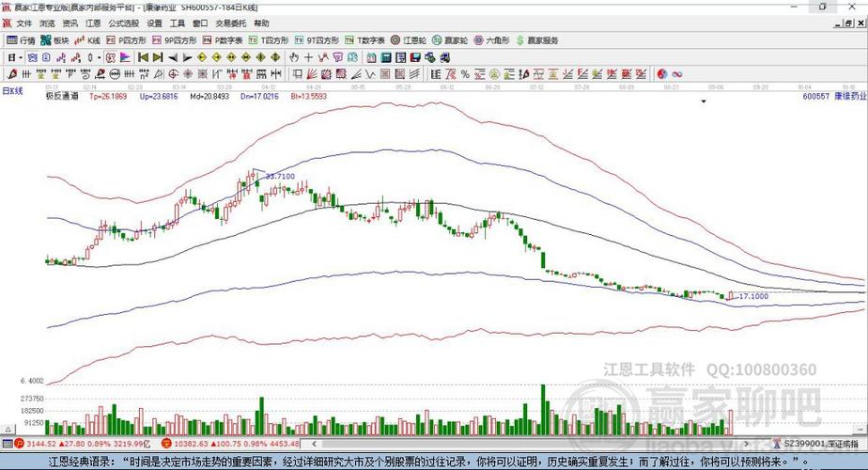The height and width of the screenshot is (470, 868).
Task: Open the 帮助 menu
Action: coord(261,23)
